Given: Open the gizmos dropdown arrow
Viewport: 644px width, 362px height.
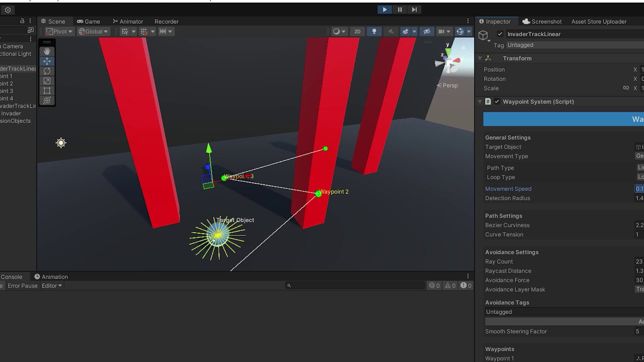Looking at the screenshot, I should [469, 32].
